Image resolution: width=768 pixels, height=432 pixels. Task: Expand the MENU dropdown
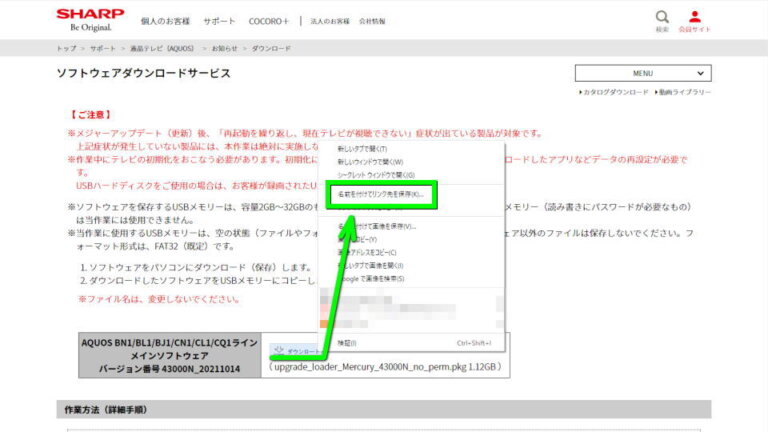[642, 73]
